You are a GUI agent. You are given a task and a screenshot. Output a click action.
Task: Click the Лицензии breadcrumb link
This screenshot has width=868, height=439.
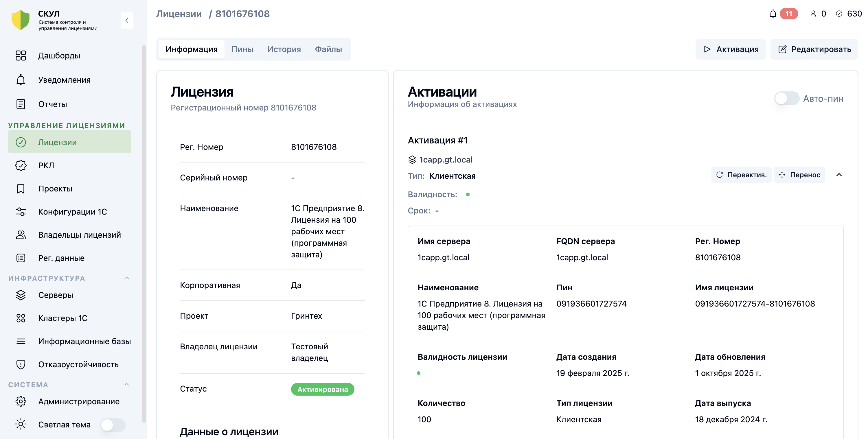pos(179,14)
